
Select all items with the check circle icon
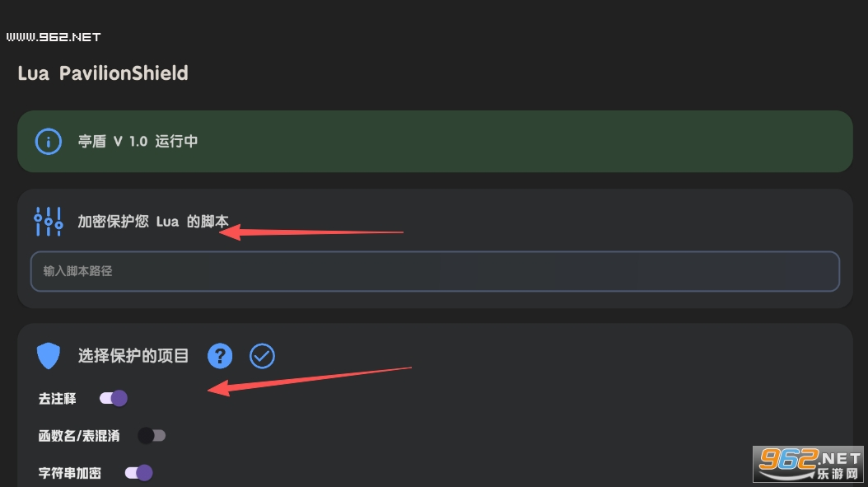click(x=262, y=356)
